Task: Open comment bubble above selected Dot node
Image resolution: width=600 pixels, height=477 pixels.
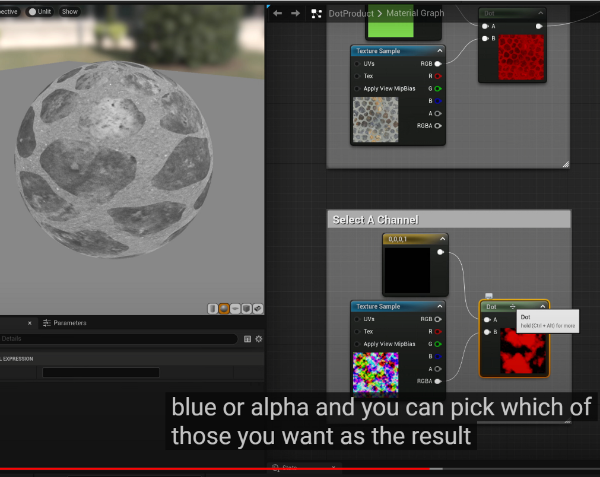Action: point(489,296)
